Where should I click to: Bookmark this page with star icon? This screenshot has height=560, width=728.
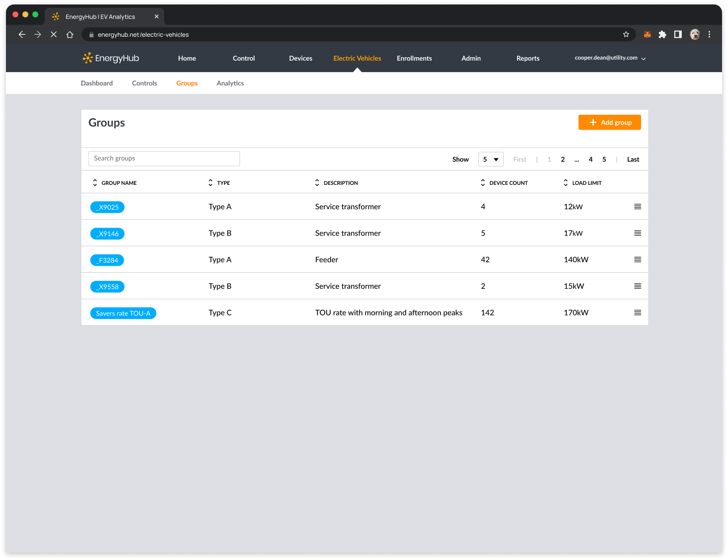(x=626, y=34)
